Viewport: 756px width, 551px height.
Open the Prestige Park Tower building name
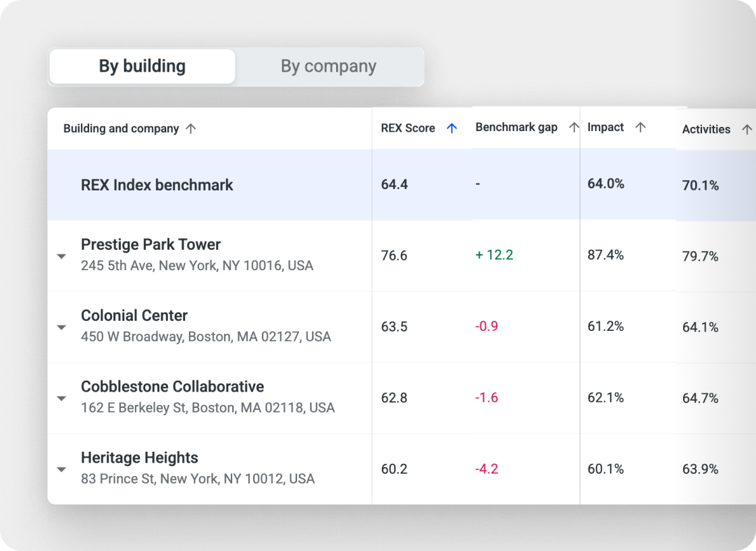click(x=151, y=244)
